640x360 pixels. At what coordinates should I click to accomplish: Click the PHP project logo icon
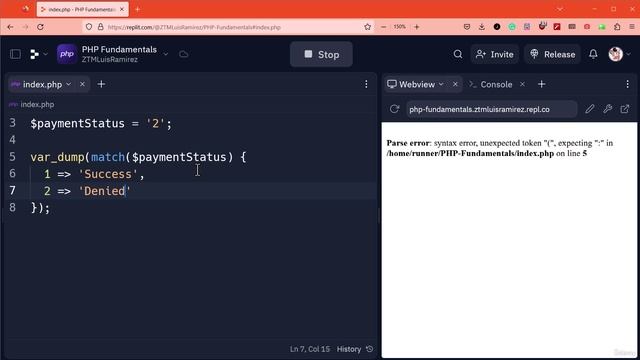67,54
